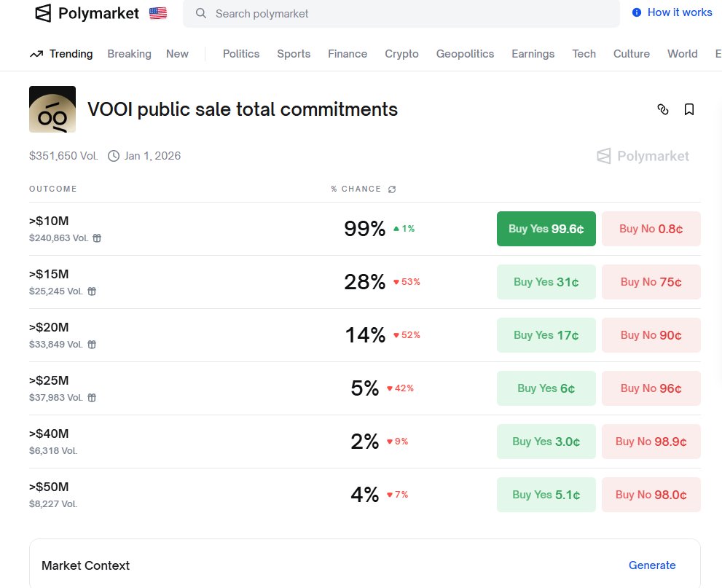Click the VOOI public sale total commitments title
The width and height of the screenshot is (722, 588).
[x=243, y=109]
